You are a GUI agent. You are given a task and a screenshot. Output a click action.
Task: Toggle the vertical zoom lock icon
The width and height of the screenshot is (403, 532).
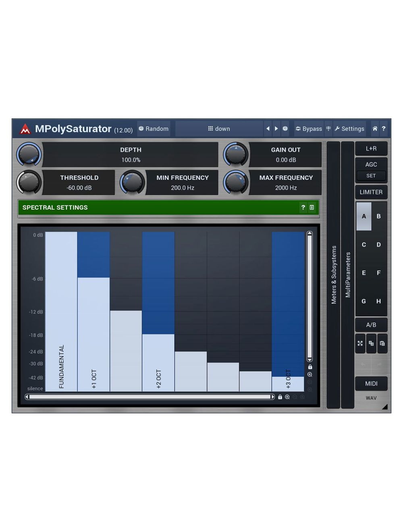coord(310,367)
